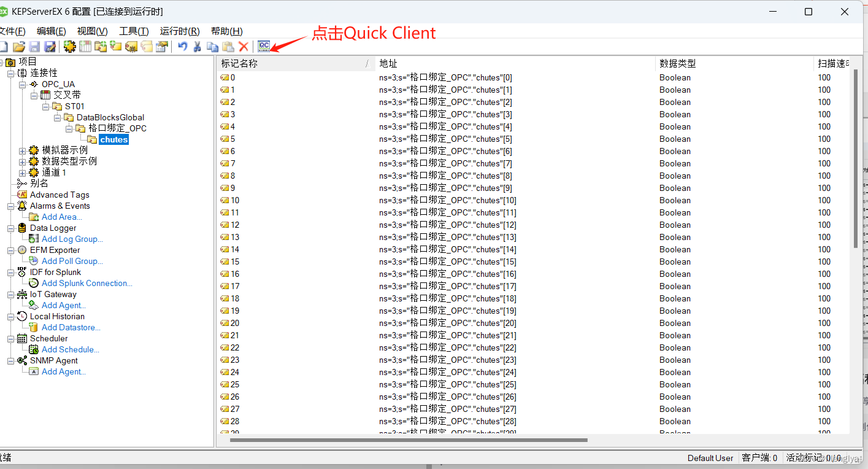Click the new tag group toolbar icon
The image size is (868, 469).
[x=101, y=46]
